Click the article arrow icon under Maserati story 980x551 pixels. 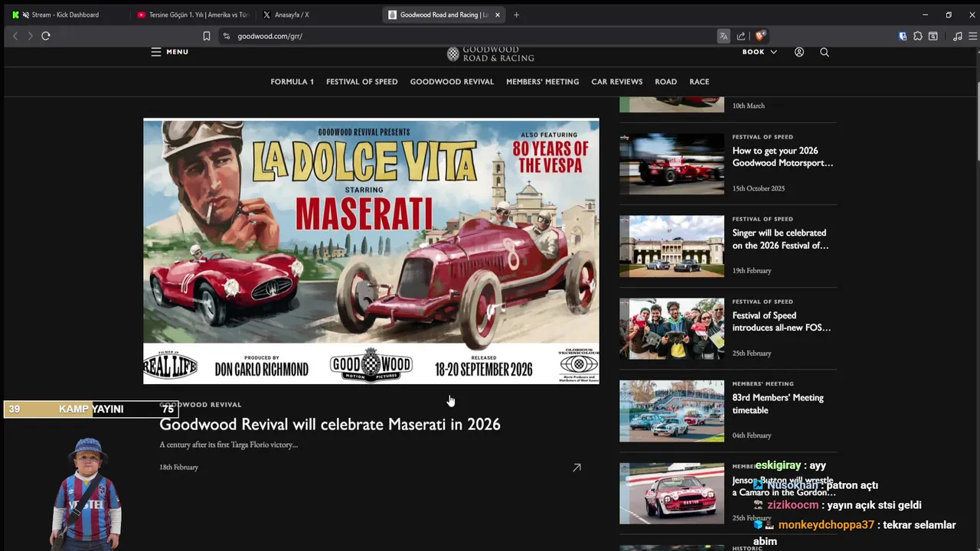click(x=577, y=468)
